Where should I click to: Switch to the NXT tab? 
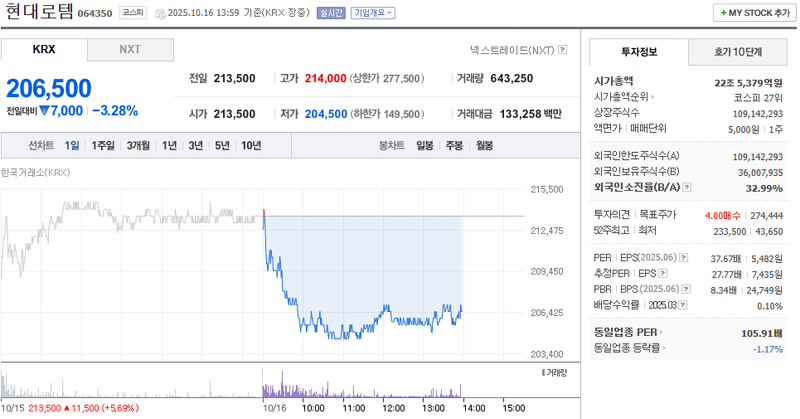130,49
